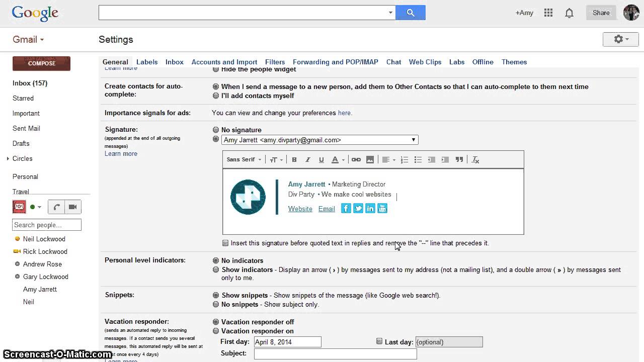Apply quote formatting in signature editor
Image resolution: width=644 pixels, height=362 pixels.
point(459,160)
